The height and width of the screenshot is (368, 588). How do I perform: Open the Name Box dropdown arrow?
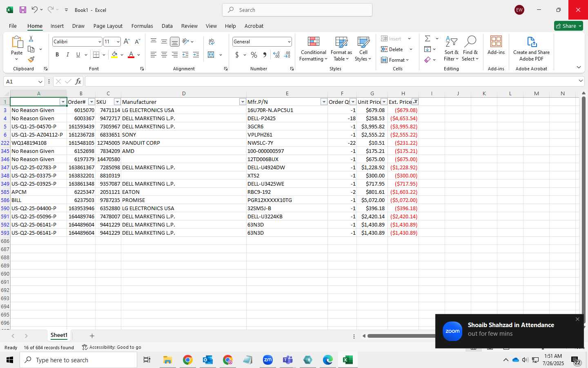(40, 81)
